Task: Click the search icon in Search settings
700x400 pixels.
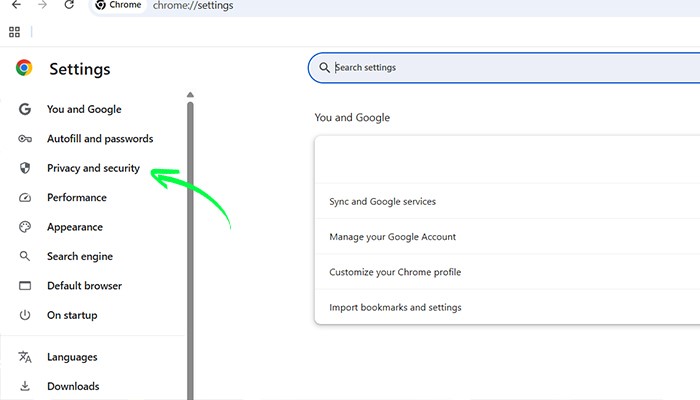Action: (x=325, y=67)
